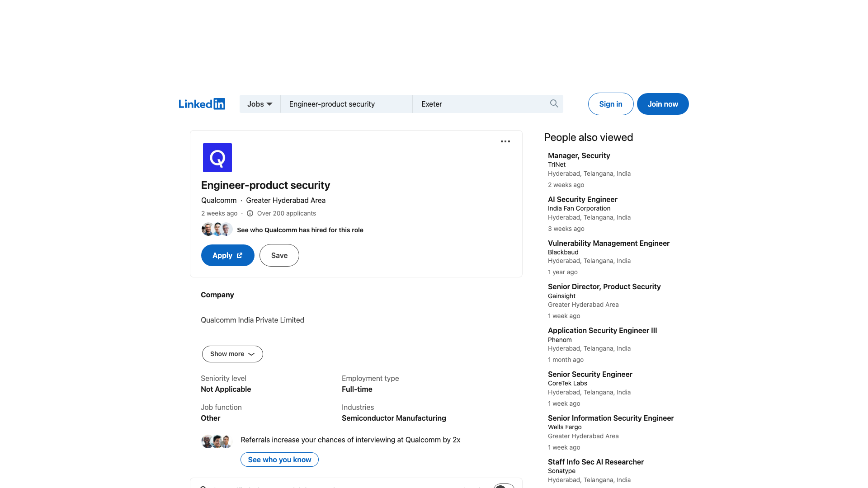This screenshot has height=488, width=868.
Task: Click the Phenom company name
Action: tap(560, 340)
